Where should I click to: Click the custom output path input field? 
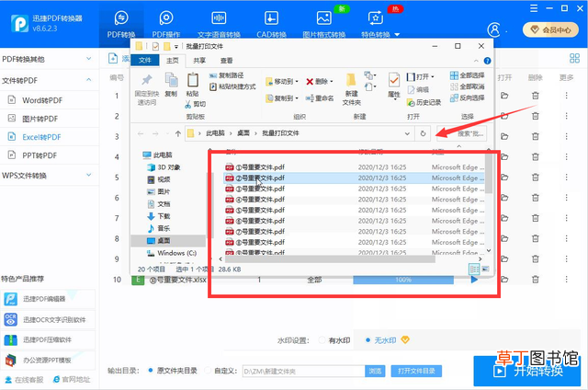pos(303,372)
